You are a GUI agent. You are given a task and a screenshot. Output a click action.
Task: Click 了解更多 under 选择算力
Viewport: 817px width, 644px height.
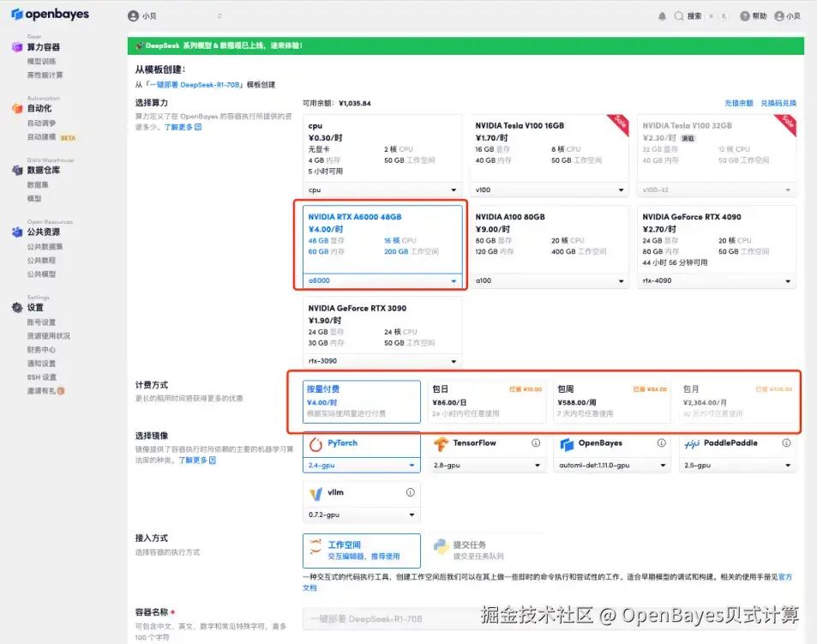coord(178,127)
